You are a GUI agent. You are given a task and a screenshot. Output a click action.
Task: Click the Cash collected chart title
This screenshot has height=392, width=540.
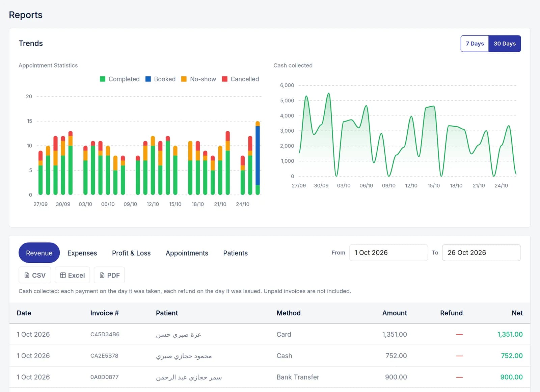pyautogui.click(x=293, y=66)
